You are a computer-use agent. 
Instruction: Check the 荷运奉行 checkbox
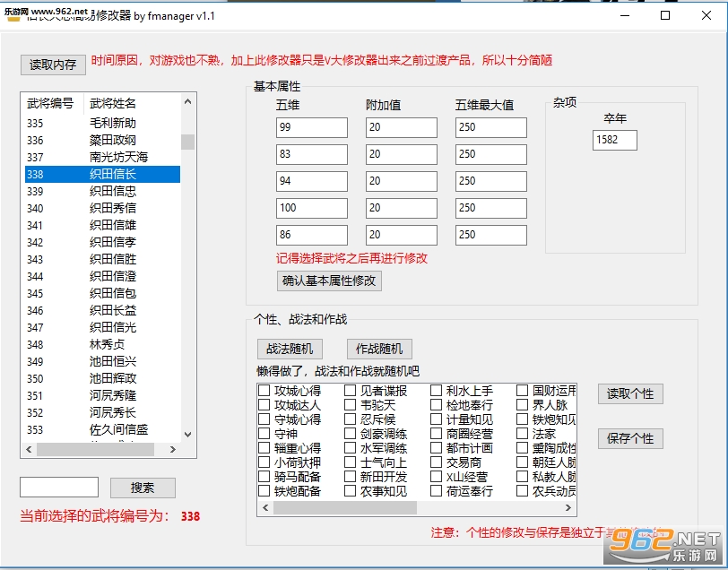[436, 491]
